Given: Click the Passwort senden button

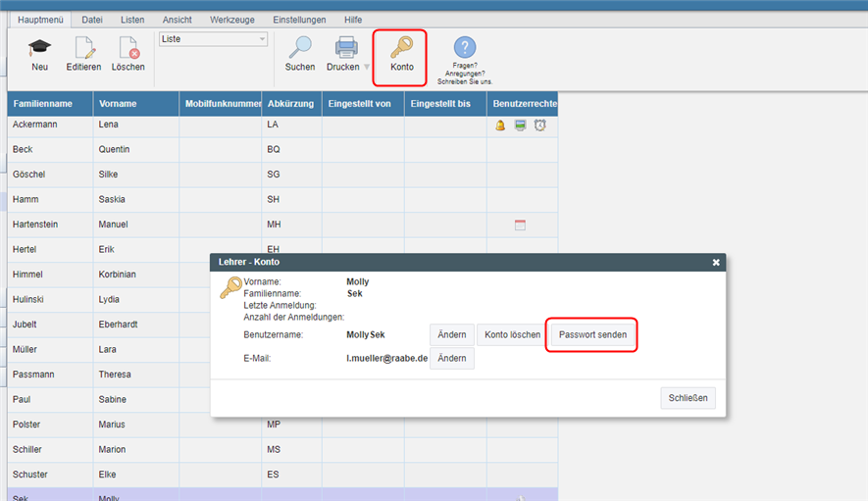Looking at the screenshot, I should click(x=592, y=335).
